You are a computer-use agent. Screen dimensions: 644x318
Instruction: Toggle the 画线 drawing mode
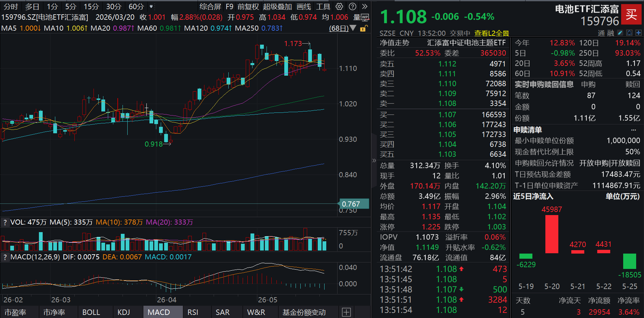(x=304, y=6)
